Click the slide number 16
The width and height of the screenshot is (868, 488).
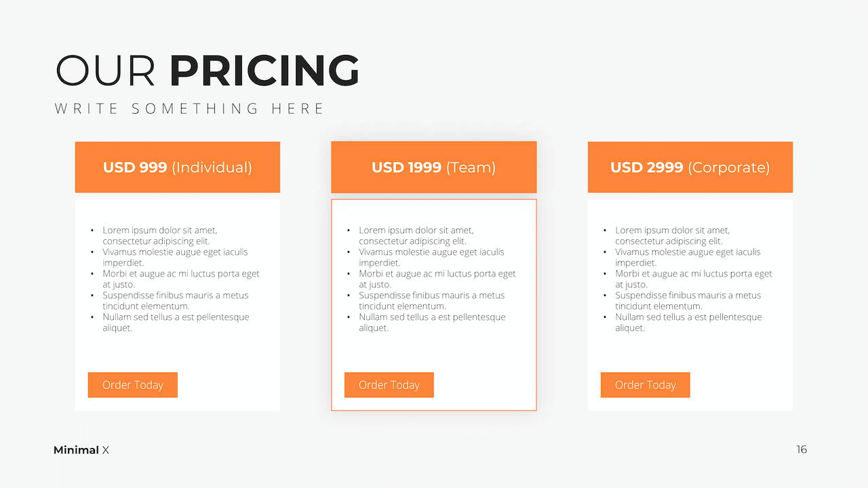tap(802, 449)
